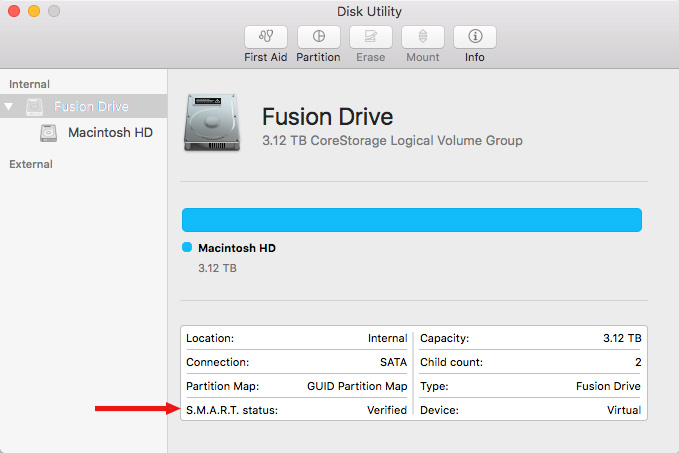Click the blue Macintosh HD usage bar
The width and height of the screenshot is (679, 453).
point(412,220)
